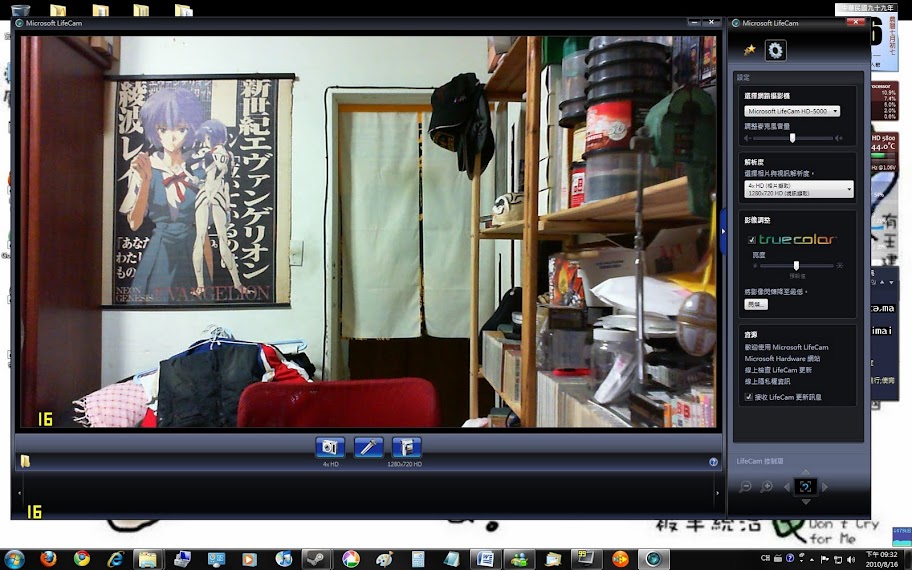The width and height of the screenshot is (912, 570).
Task: Click the zoom in magnifier icon
Action: click(x=767, y=487)
